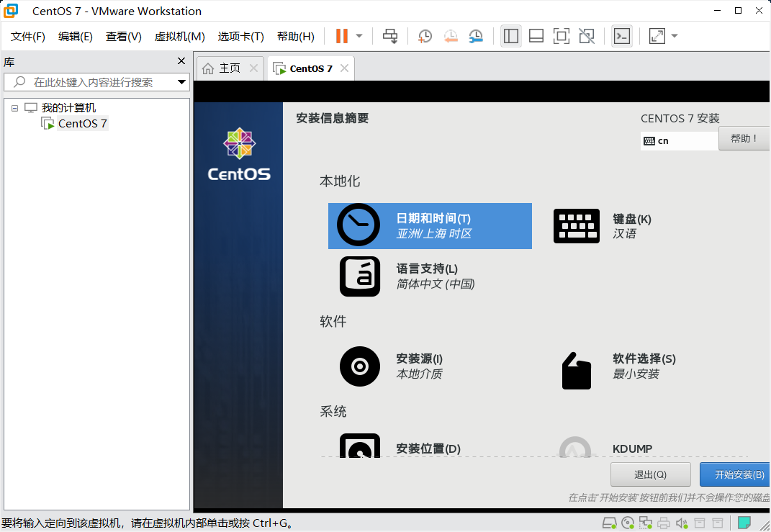Toggle the thumbnail bar view icon
The height and width of the screenshot is (532, 771).
(x=536, y=36)
